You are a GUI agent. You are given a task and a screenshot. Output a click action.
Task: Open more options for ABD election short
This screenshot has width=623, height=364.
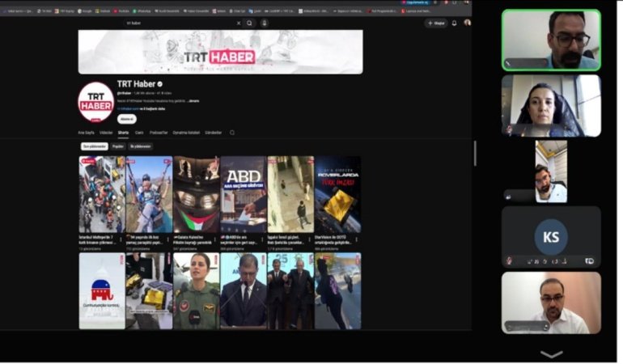pos(262,239)
